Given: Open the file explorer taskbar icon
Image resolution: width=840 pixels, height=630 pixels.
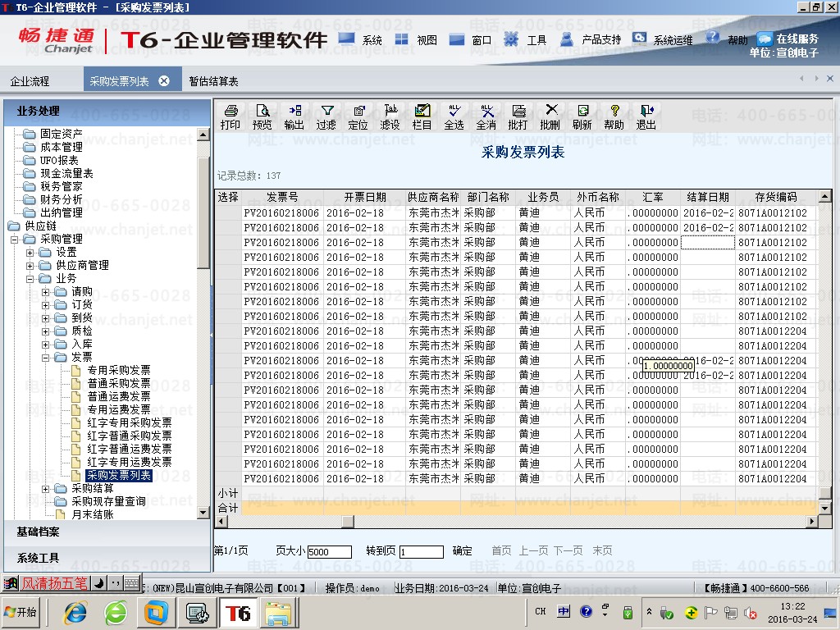Looking at the screenshot, I should point(279,613).
